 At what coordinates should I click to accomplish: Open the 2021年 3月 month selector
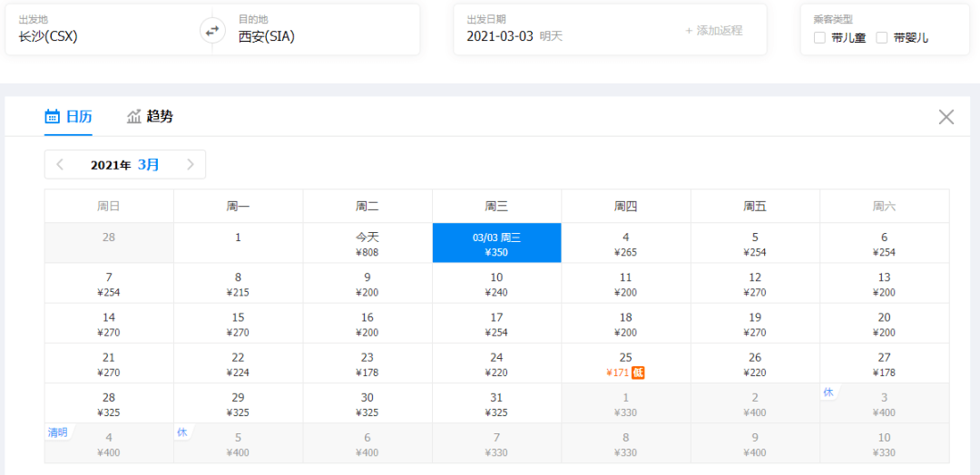[x=125, y=165]
